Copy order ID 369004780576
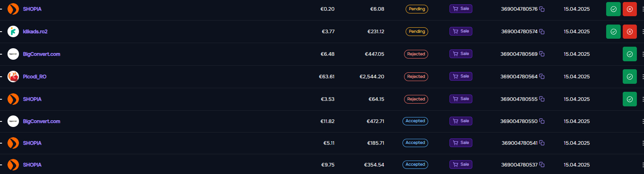Viewport: 644px width, 174px height. click(x=542, y=9)
